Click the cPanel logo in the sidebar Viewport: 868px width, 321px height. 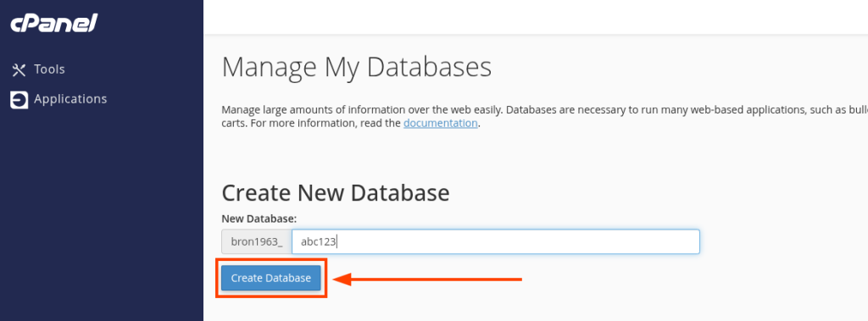click(53, 23)
